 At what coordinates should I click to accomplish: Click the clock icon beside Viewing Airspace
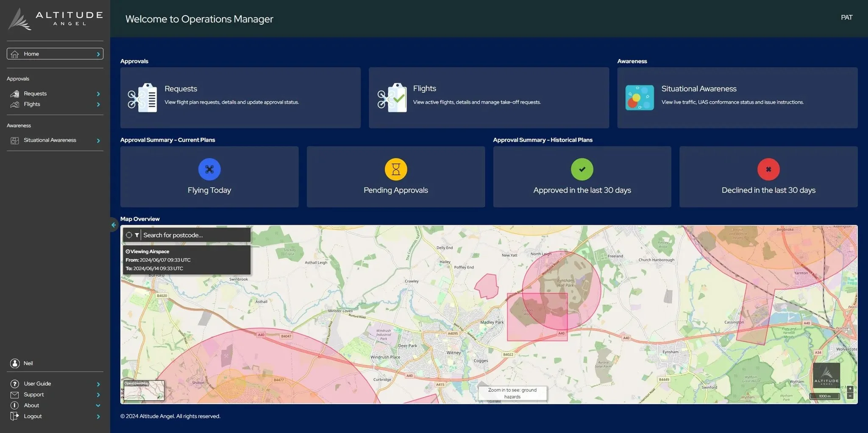pyautogui.click(x=128, y=252)
